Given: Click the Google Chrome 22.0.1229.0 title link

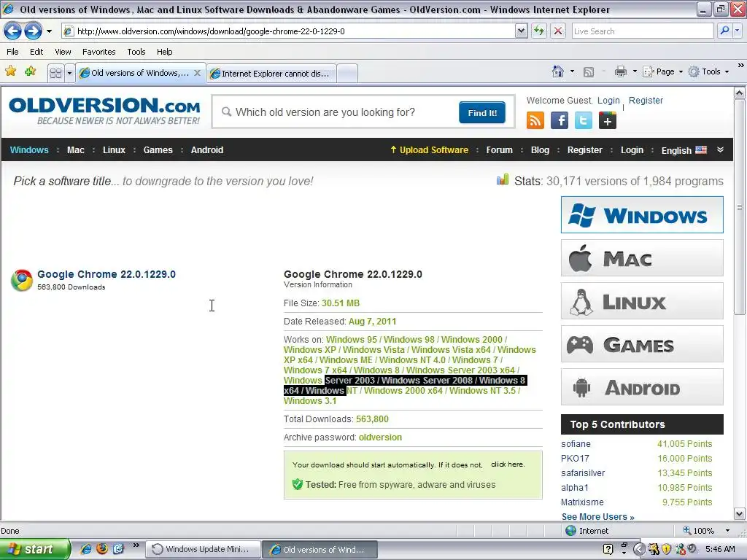Looking at the screenshot, I should click(x=107, y=274).
